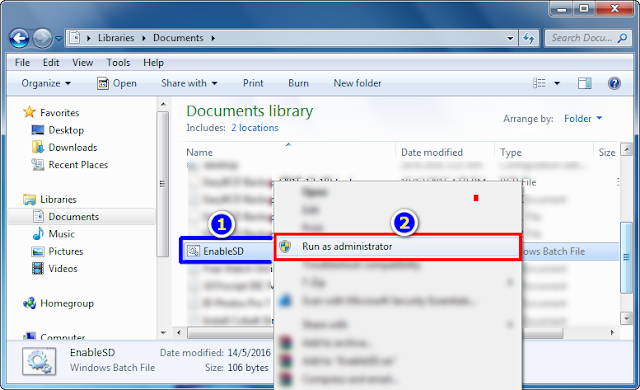Screen dimensions: 640x390
Task: Select Favorites in the navigation pane
Action: click(x=59, y=113)
